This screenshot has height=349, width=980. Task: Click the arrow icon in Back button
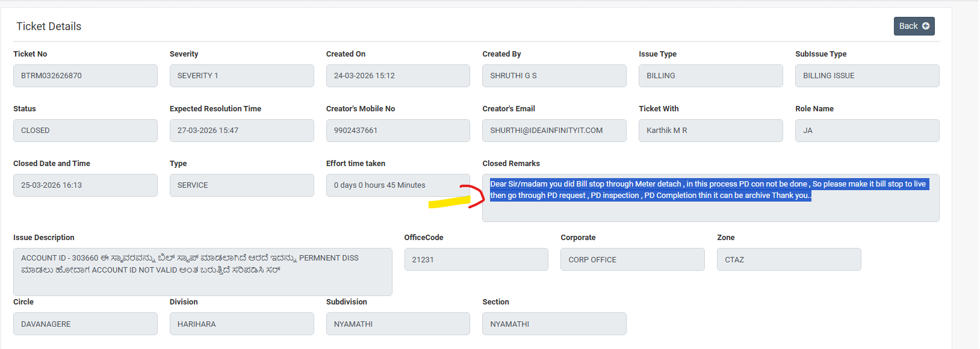pyautogui.click(x=926, y=26)
